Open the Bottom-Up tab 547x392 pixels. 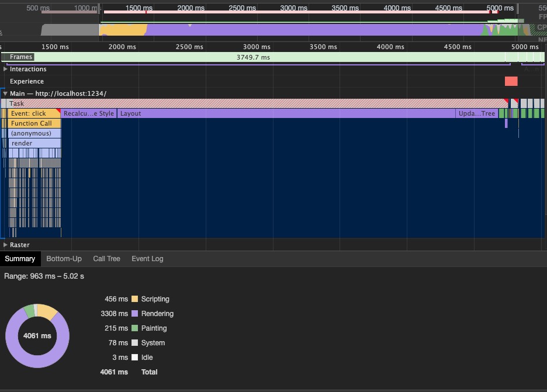[x=64, y=259]
